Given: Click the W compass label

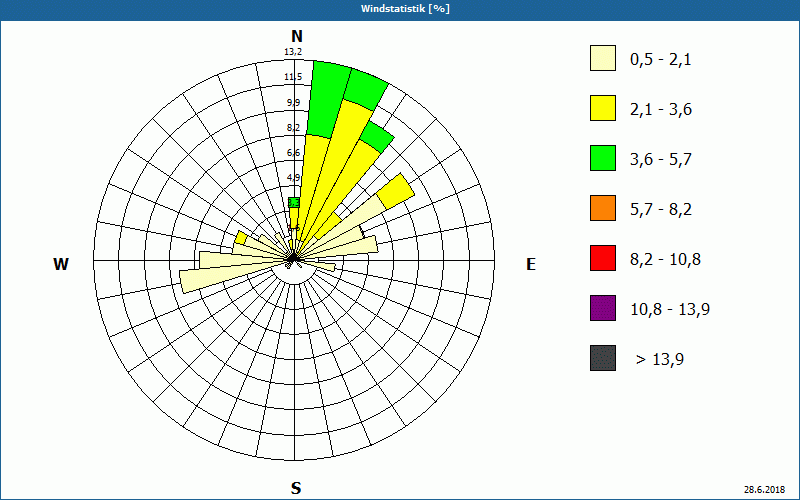Looking at the screenshot, I should point(61,264).
